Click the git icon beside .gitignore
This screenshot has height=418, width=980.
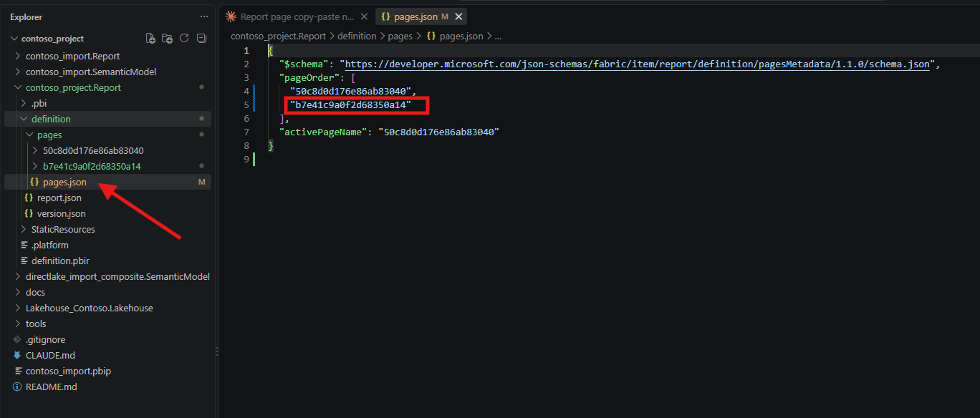(17, 339)
